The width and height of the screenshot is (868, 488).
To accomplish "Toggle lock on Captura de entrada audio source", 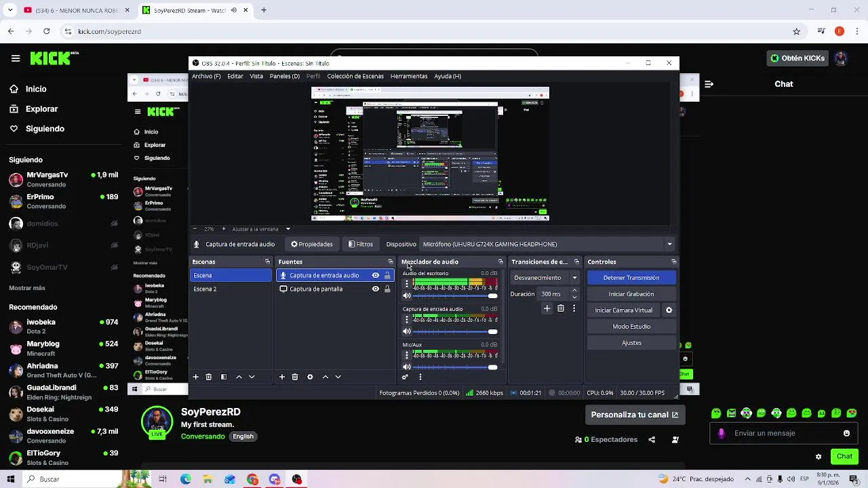I will pos(387,276).
